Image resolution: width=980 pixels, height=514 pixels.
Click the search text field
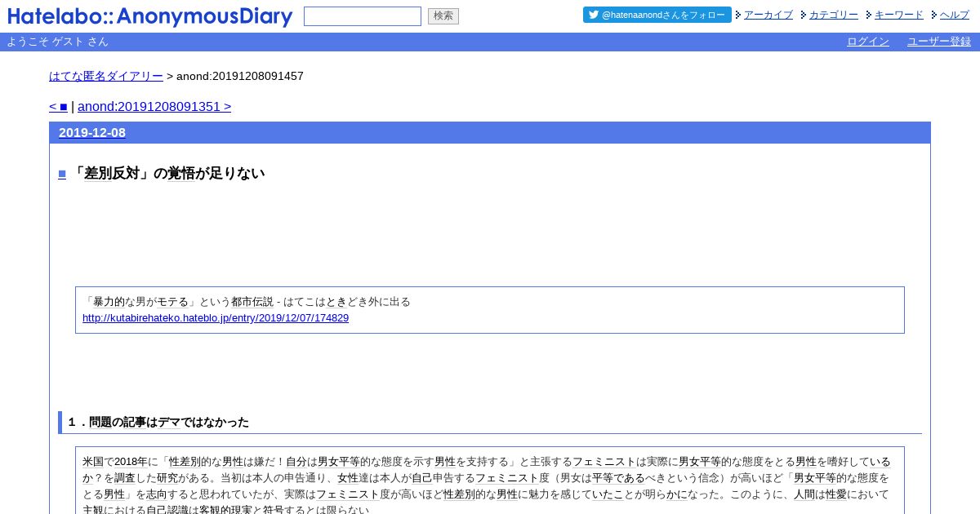(x=363, y=16)
